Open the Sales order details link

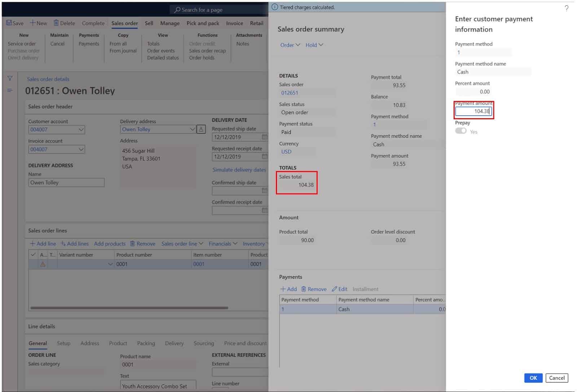(48, 79)
